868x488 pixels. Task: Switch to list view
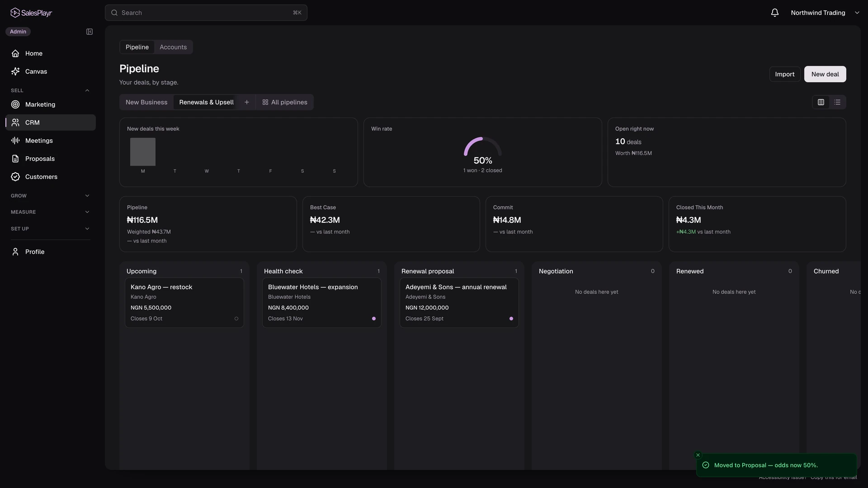837,102
